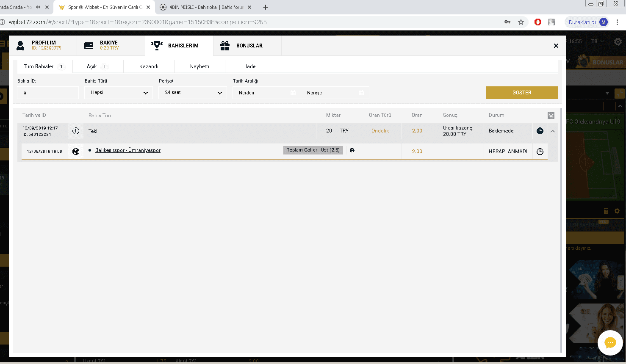The width and height of the screenshot is (626, 364).
Task: Open the settings gear on background page
Action: tap(618, 41)
